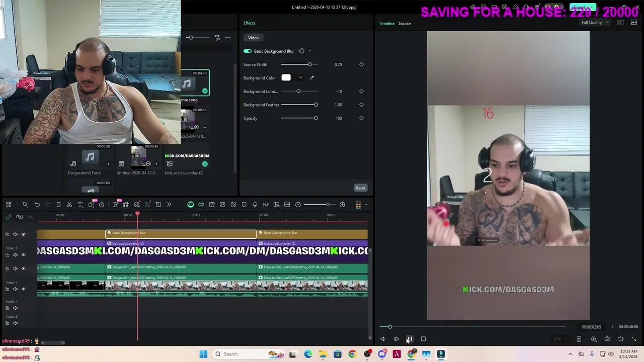
Task: Show hidden system tray icons chevron
Action: click(x=571, y=354)
